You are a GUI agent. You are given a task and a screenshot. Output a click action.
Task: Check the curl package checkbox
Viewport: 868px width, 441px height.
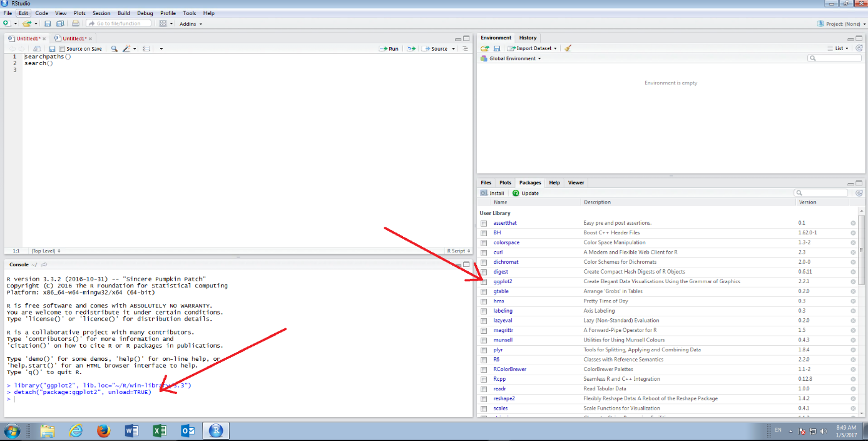(484, 252)
